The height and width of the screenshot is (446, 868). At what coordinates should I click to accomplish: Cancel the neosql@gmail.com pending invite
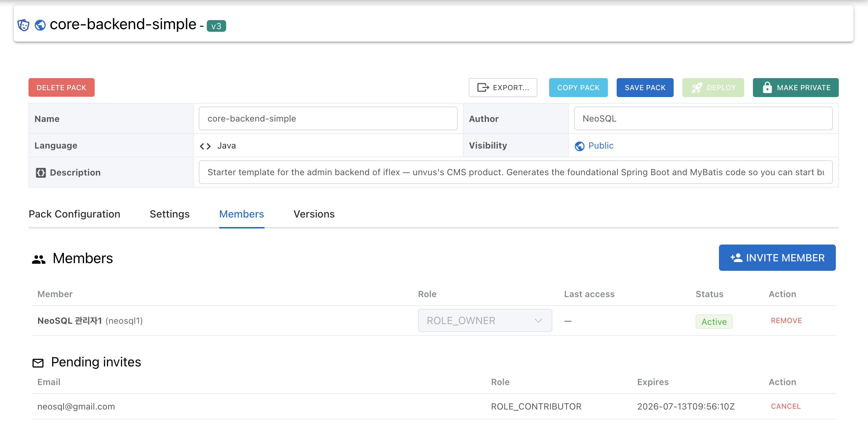[x=785, y=406]
